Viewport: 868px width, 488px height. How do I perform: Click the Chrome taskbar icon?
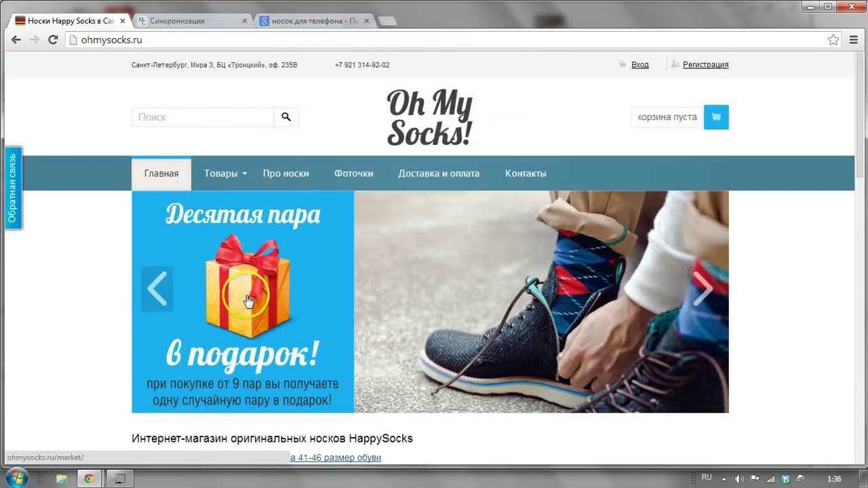(x=89, y=479)
